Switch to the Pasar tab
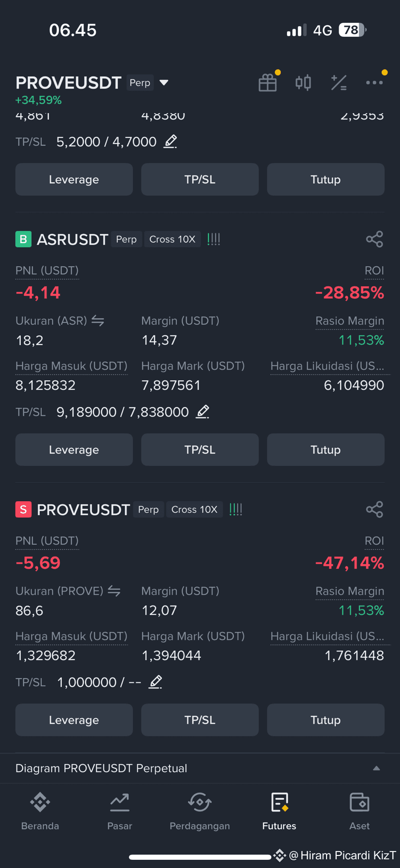This screenshot has width=400, height=868. (x=120, y=811)
